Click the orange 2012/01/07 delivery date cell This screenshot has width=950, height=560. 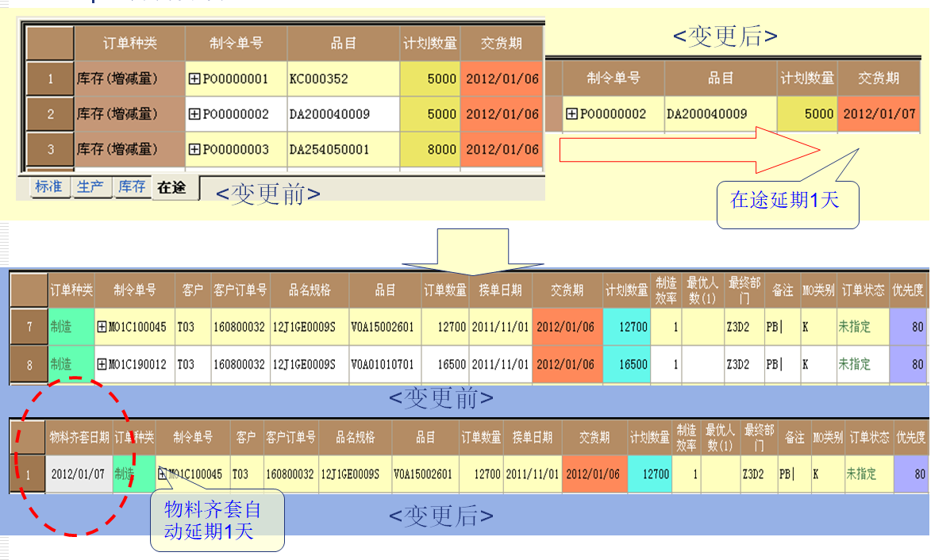tap(879, 113)
